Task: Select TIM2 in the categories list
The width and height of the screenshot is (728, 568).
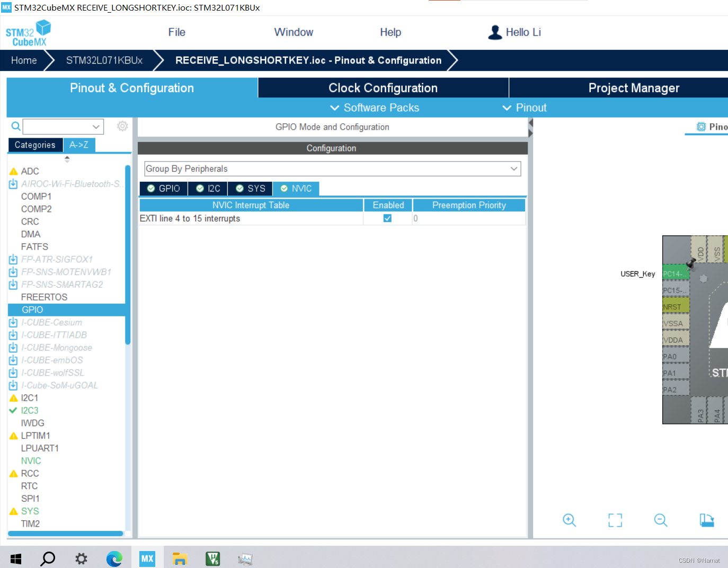Action: pyautogui.click(x=30, y=524)
